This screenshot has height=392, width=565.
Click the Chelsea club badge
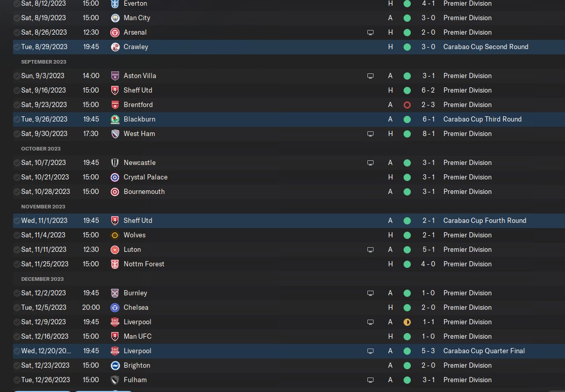[x=115, y=308]
